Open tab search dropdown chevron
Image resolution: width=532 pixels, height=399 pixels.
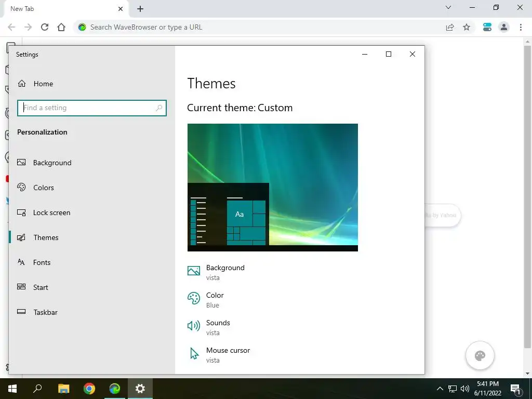point(448,7)
